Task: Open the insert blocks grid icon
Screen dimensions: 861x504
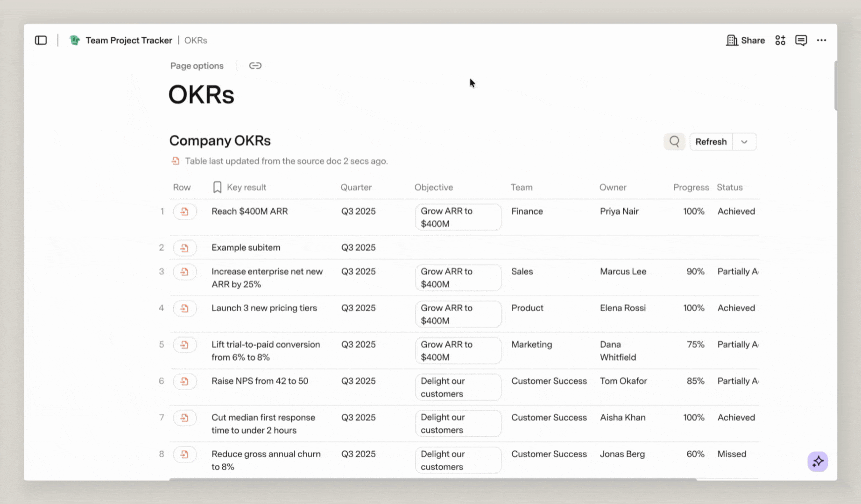Action: 780,40
